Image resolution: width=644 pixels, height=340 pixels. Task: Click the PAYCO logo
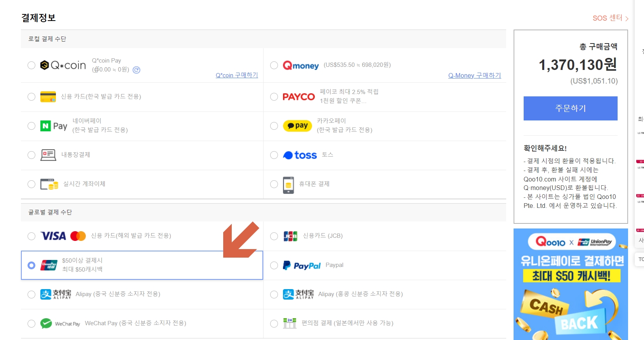(299, 97)
